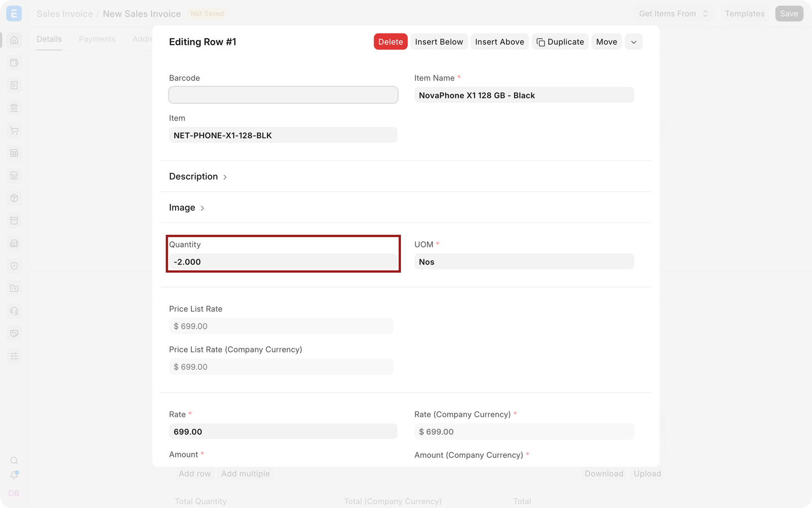Expand the Description section
812x508 pixels.
tap(198, 176)
